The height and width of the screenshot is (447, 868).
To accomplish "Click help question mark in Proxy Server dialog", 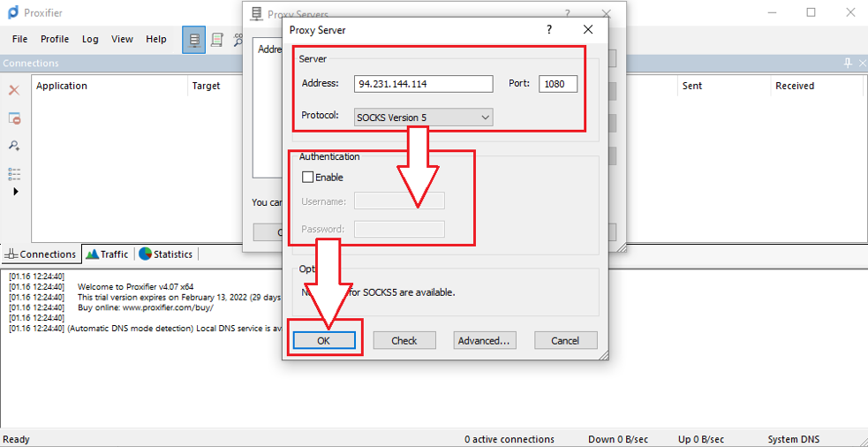I will pos(548,29).
